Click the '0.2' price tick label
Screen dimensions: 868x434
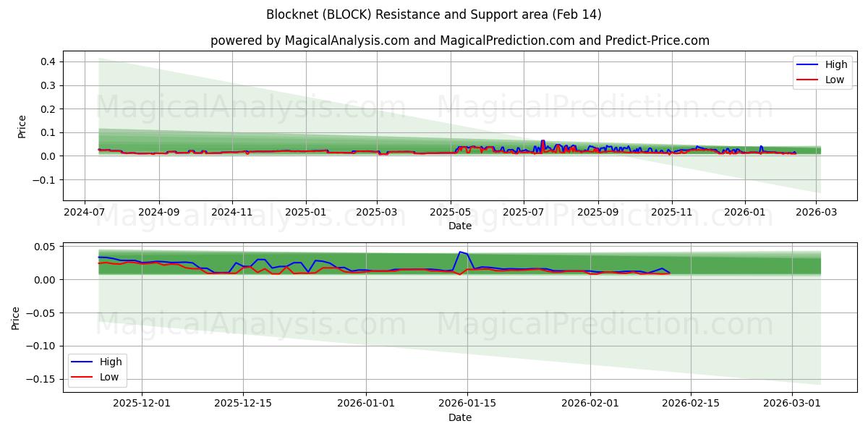49,109
